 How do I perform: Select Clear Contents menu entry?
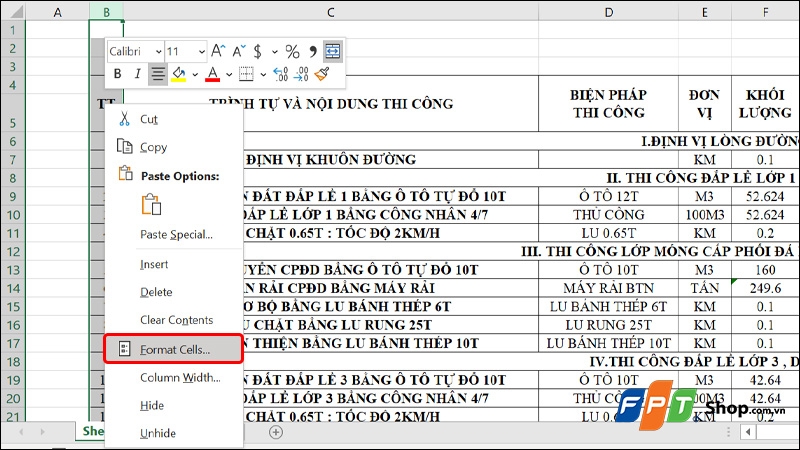click(x=173, y=320)
